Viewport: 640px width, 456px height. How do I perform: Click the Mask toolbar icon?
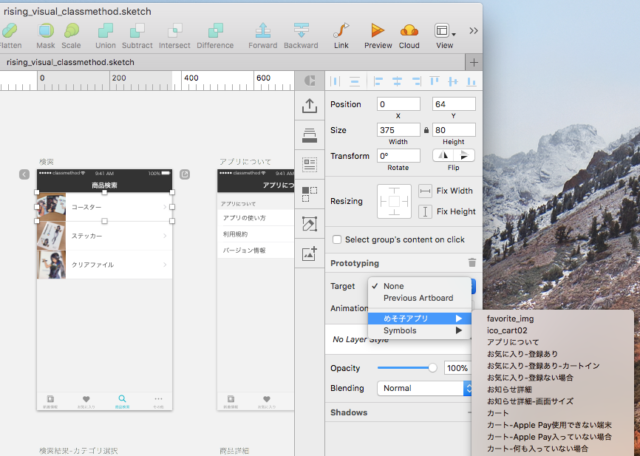click(x=46, y=31)
